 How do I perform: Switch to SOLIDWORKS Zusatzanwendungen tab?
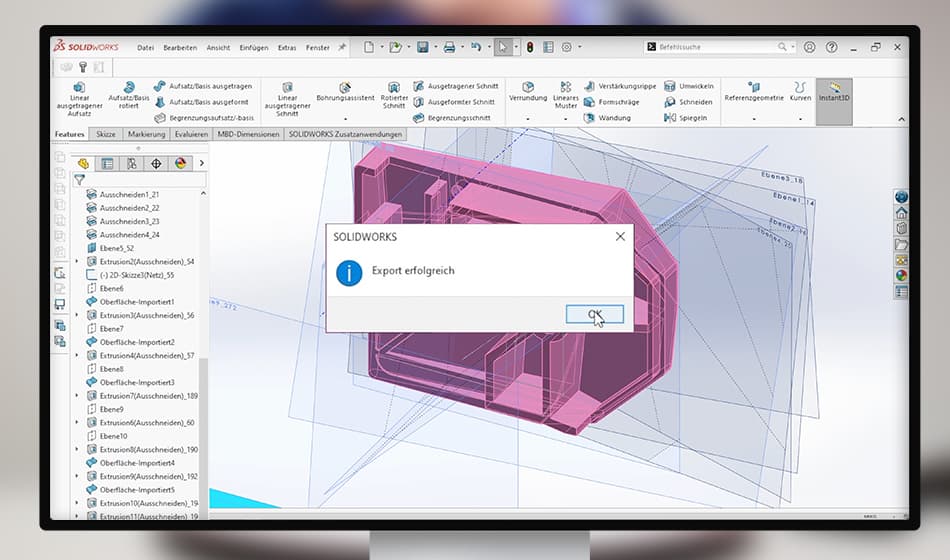345,134
